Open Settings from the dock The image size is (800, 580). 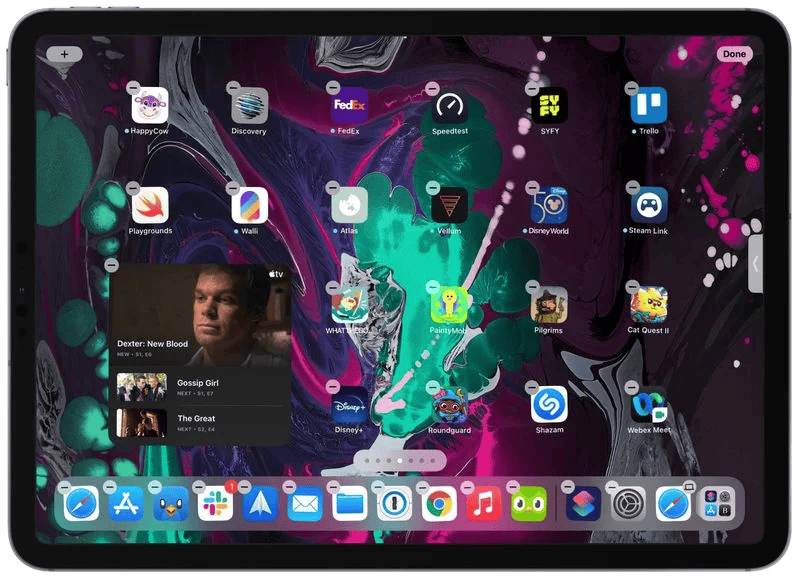point(628,504)
